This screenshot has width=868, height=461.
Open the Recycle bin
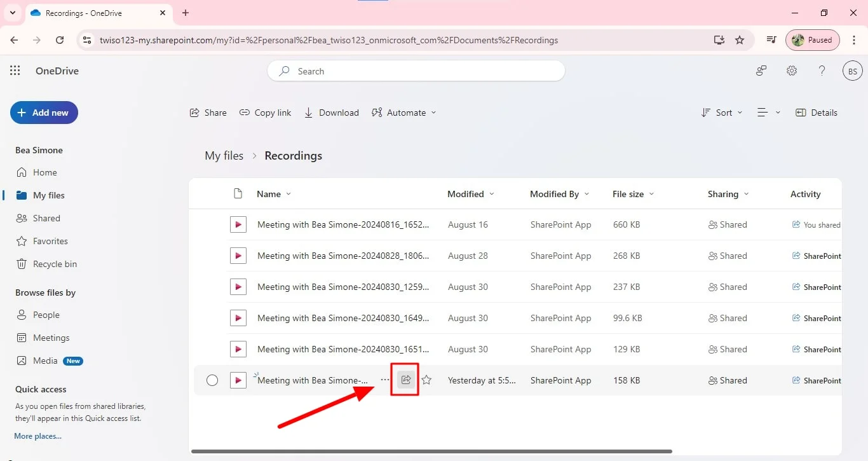click(46, 264)
